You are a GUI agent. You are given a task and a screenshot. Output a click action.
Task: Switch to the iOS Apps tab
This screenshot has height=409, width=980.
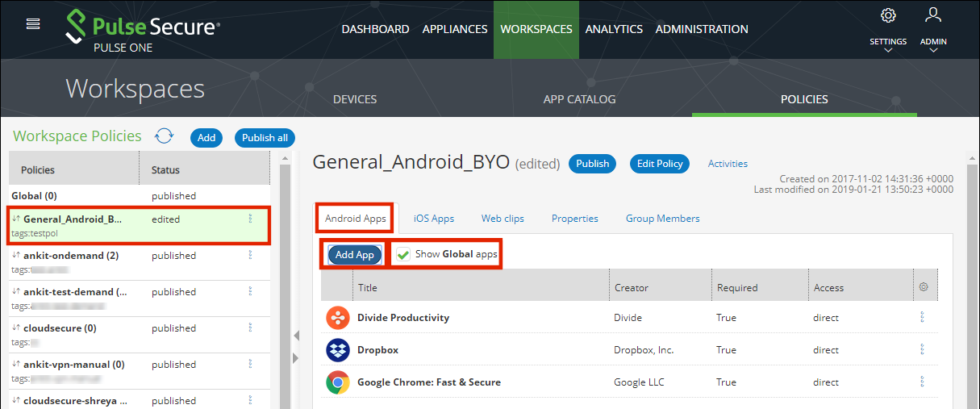click(434, 219)
